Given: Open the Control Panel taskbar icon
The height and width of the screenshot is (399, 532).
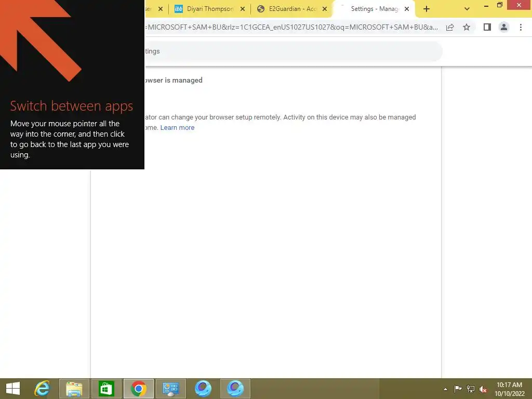Looking at the screenshot, I should click(x=170, y=389).
